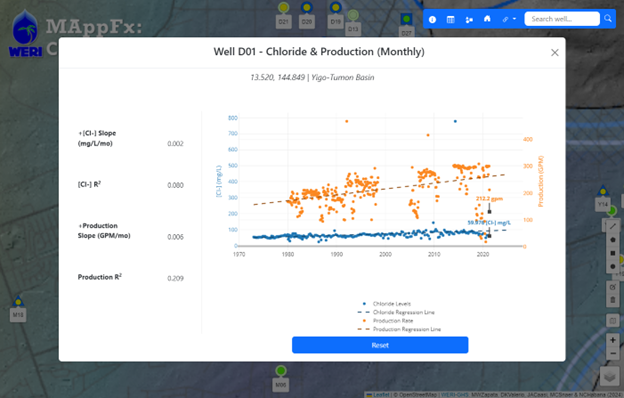Click the 59.978 [Cl-] mg/L annotation
The height and width of the screenshot is (398, 624).
tap(489, 222)
